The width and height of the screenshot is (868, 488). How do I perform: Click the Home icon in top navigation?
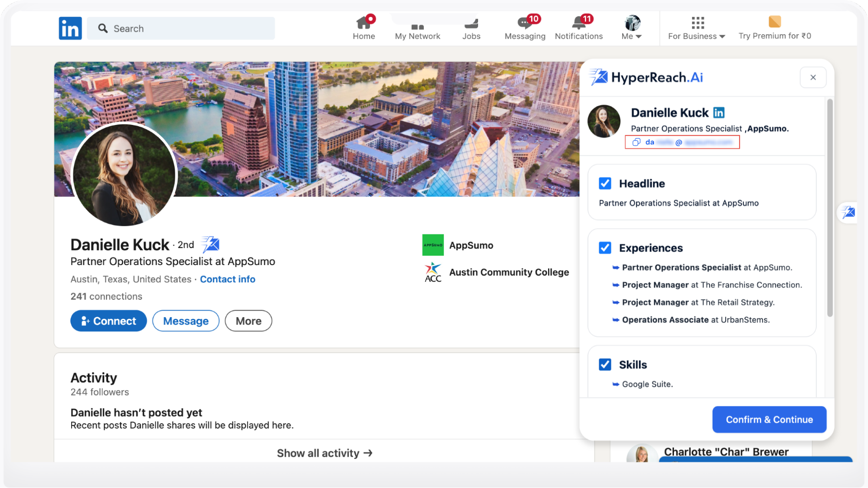tap(363, 27)
